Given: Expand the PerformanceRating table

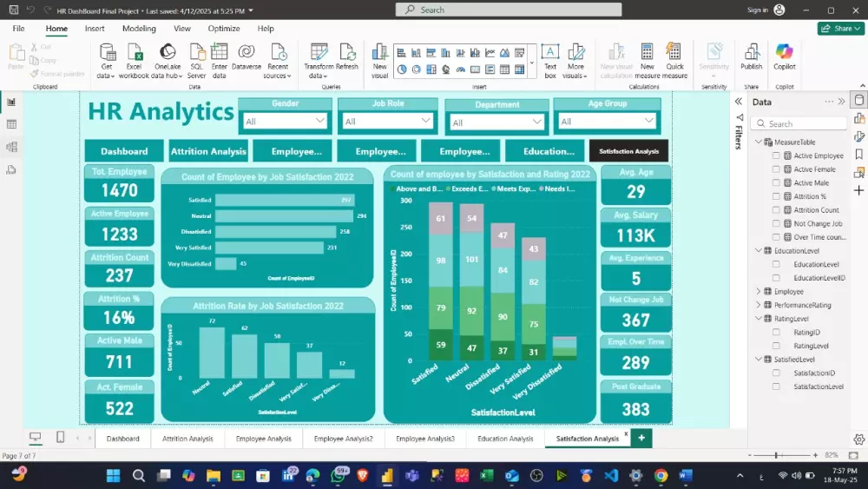Looking at the screenshot, I should tap(759, 305).
